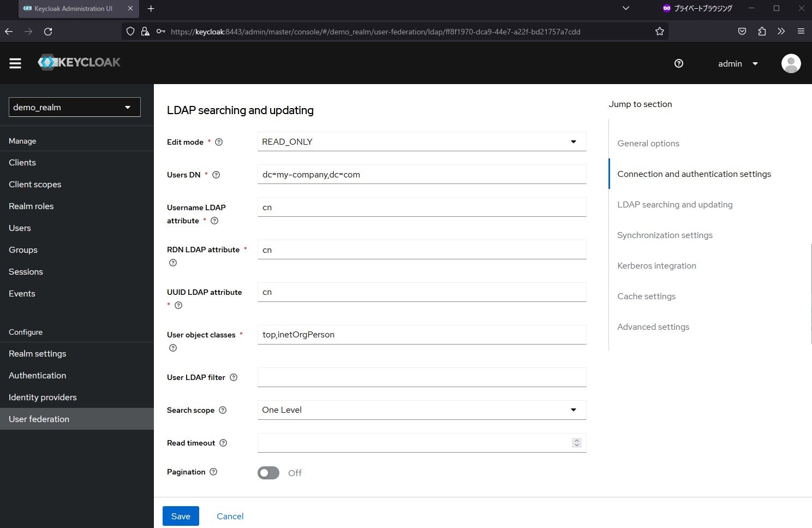The height and width of the screenshot is (528, 812).
Task: Bookmark this page using the star icon
Action: coord(660,31)
